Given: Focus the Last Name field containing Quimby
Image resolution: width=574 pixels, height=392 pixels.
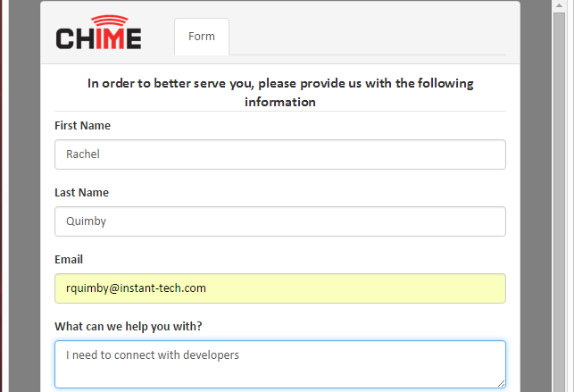Looking at the screenshot, I should point(280,221).
